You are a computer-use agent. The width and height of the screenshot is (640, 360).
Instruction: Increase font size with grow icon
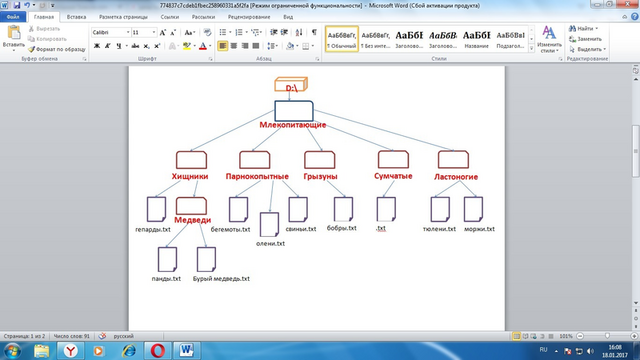[163, 32]
